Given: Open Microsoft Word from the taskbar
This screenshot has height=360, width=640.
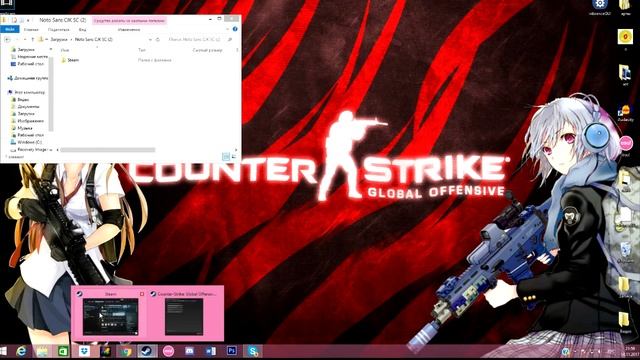Looking at the screenshot, I should point(211,351).
